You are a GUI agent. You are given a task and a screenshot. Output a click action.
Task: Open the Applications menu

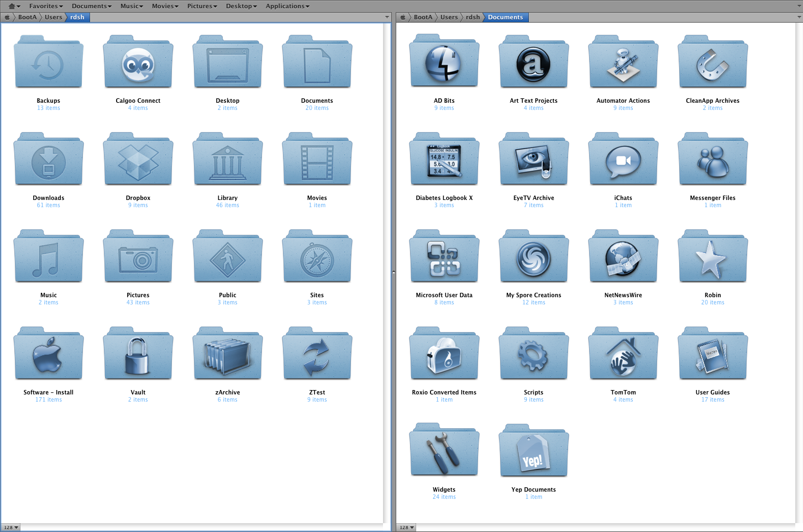(x=287, y=6)
